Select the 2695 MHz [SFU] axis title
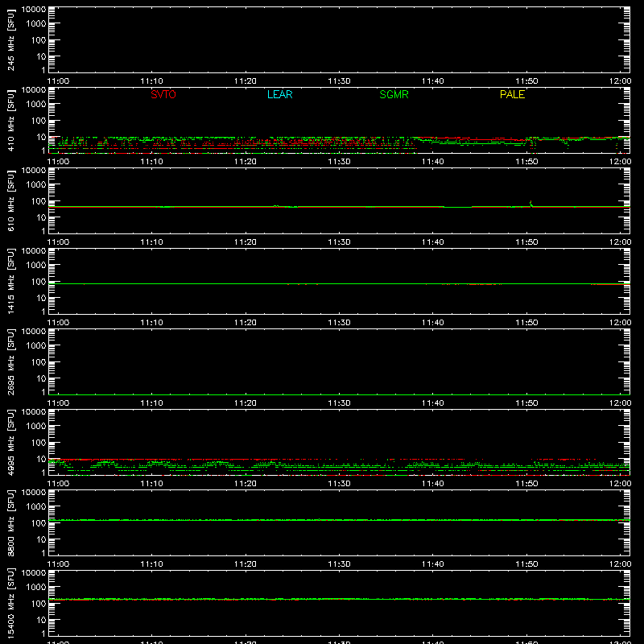 10,361
